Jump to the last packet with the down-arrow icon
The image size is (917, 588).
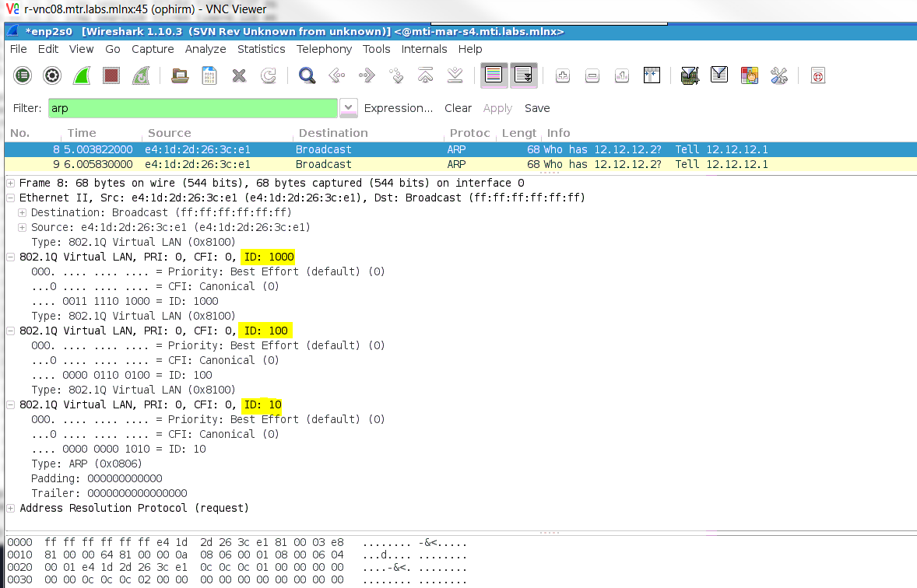click(453, 75)
